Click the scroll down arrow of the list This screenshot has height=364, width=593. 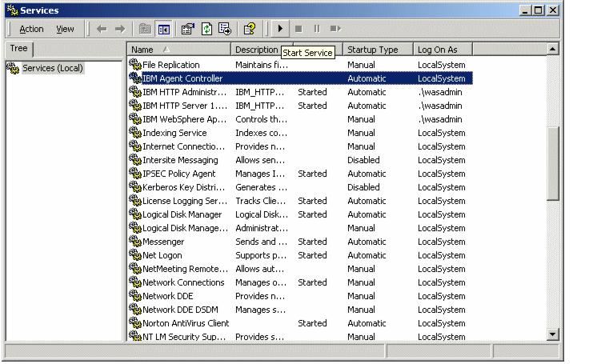point(552,334)
